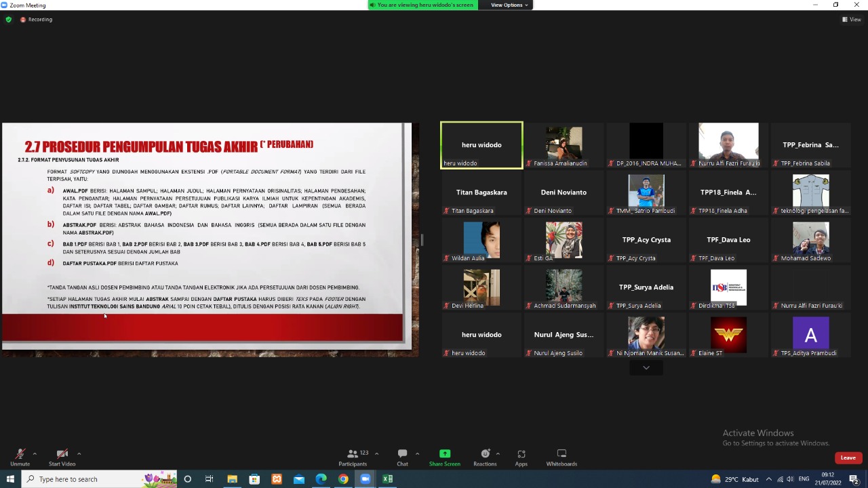Open Excel from taskbar
The width and height of the screenshot is (868, 488).
click(x=388, y=479)
